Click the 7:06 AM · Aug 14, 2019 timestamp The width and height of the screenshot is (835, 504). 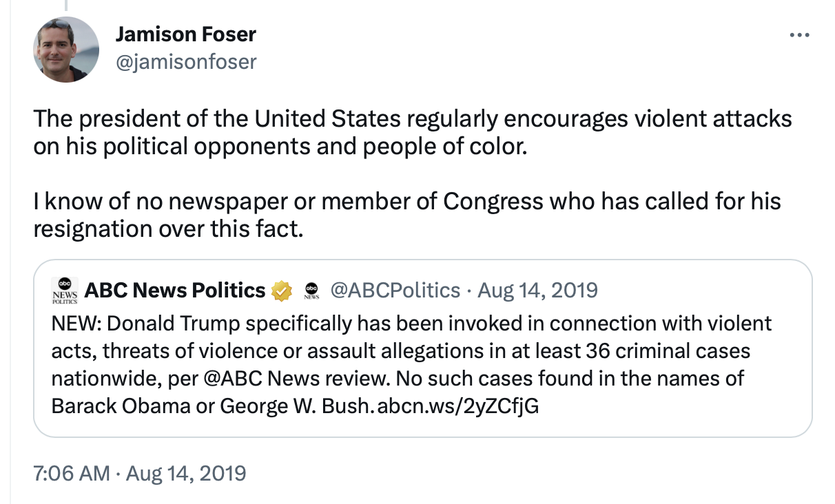140,473
